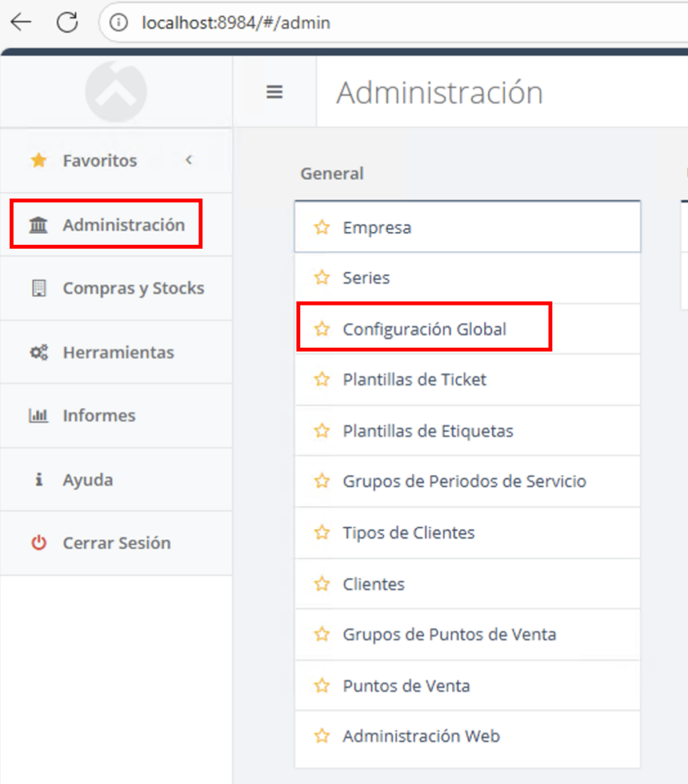Open Compras y Stocks in sidebar

pyautogui.click(x=133, y=288)
